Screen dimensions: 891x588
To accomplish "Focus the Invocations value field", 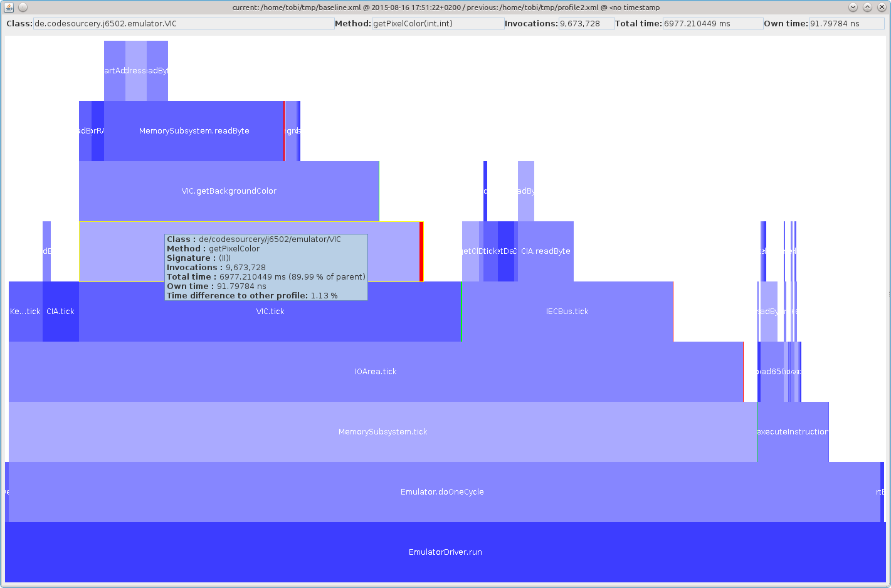I will click(x=586, y=24).
